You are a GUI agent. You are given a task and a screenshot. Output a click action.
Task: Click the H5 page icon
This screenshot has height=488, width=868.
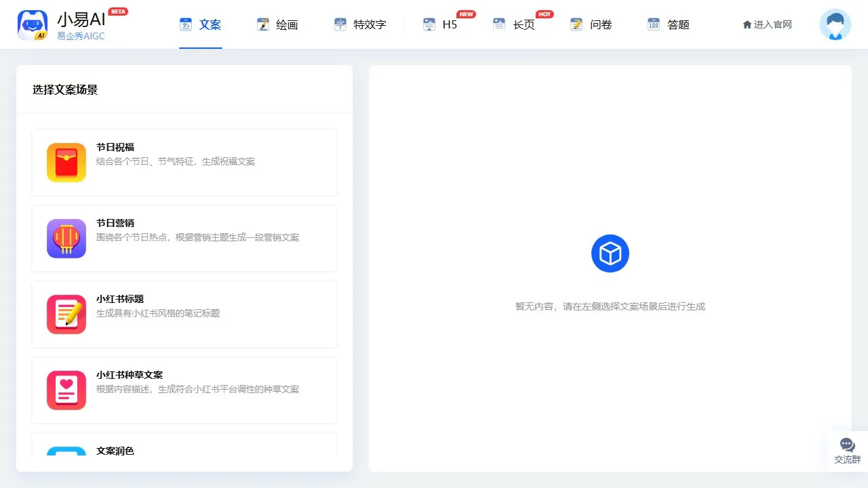pyautogui.click(x=429, y=24)
